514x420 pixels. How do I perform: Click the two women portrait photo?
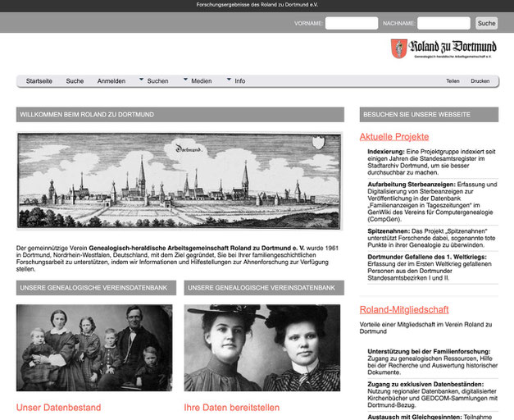(x=262, y=348)
